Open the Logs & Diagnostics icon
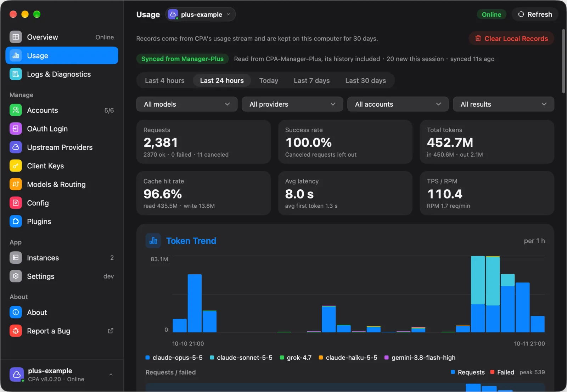This screenshot has height=392, width=567. pyautogui.click(x=16, y=74)
